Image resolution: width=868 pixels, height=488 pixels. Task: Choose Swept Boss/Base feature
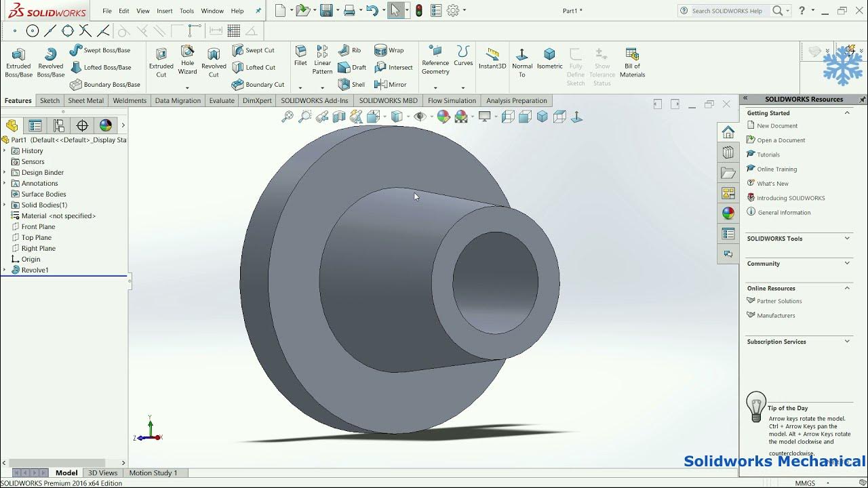[x=100, y=50]
